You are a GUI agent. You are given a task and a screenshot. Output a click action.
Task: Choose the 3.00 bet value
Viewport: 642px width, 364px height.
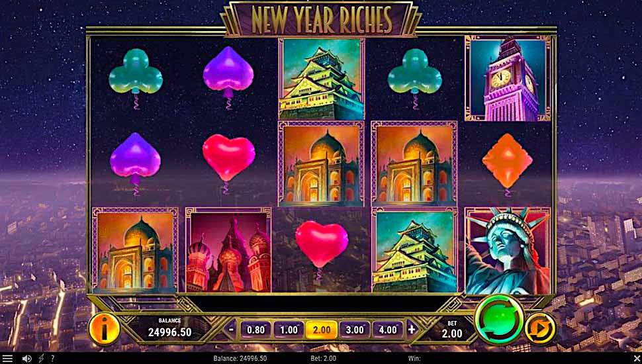355,330
